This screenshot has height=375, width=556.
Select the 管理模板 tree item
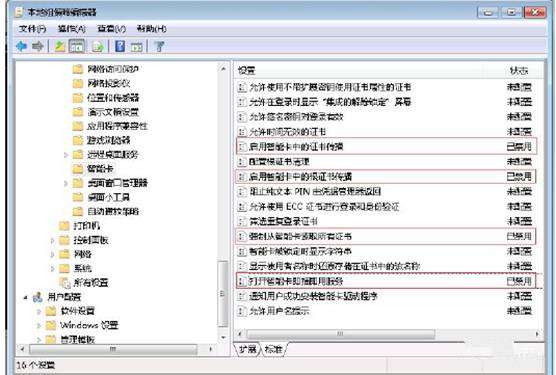pyautogui.click(x=77, y=340)
